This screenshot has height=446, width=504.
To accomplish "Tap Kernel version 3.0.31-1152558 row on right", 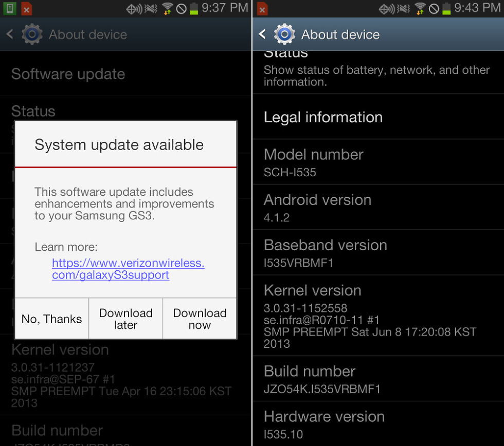I will pyautogui.click(x=379, y=315).
